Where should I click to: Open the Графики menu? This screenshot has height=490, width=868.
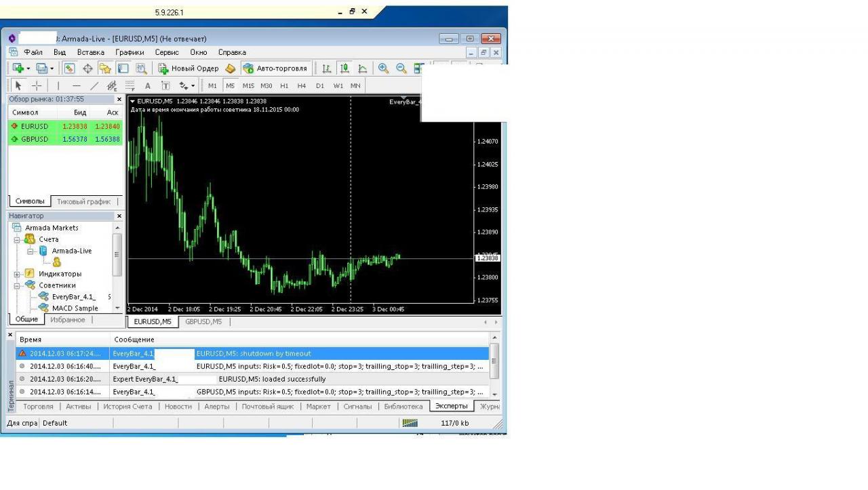click(130, 52)
